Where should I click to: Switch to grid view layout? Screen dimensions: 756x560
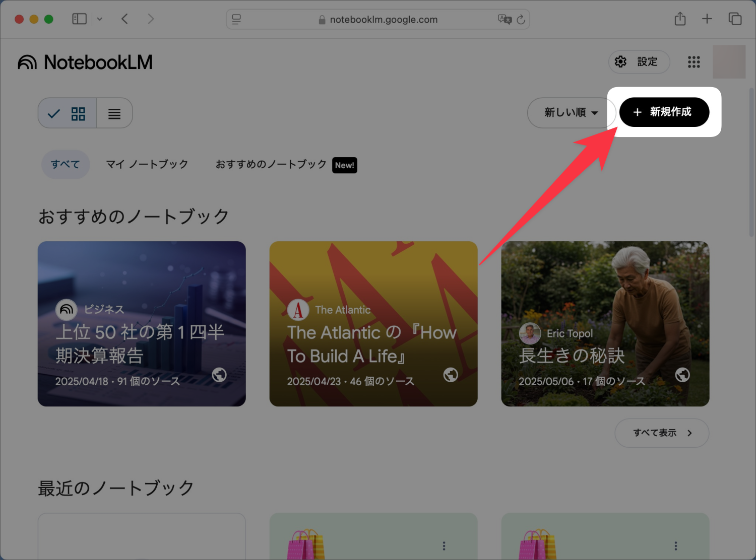pos(68,113)
